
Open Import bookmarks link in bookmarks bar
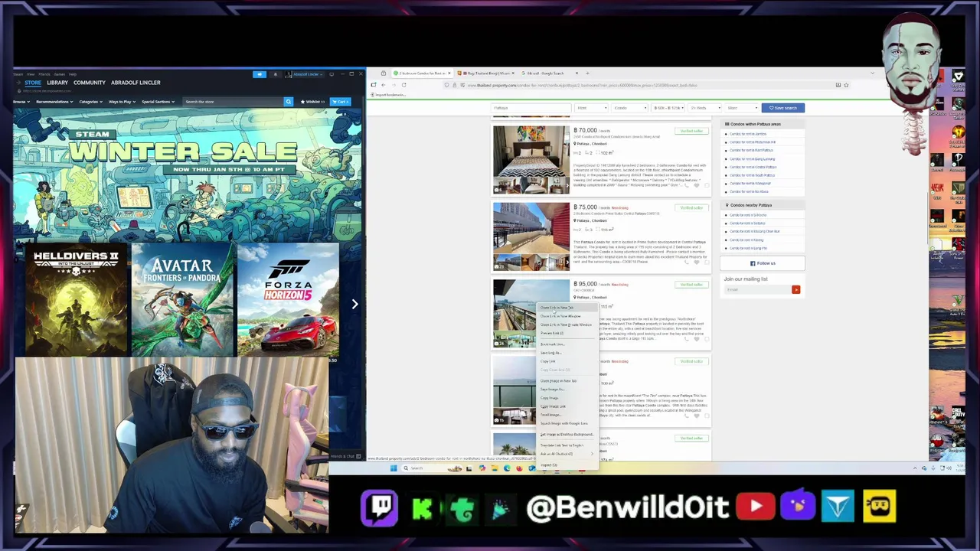[388, 95]
